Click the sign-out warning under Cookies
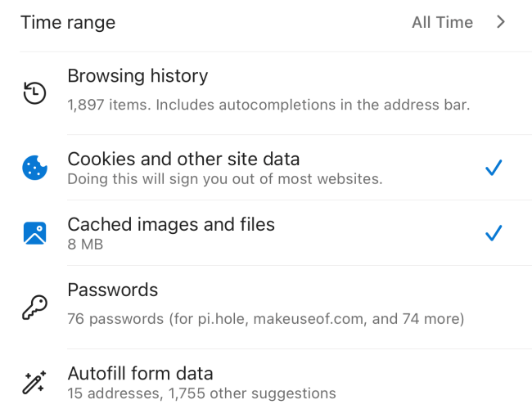 click(x=224, y=178)
